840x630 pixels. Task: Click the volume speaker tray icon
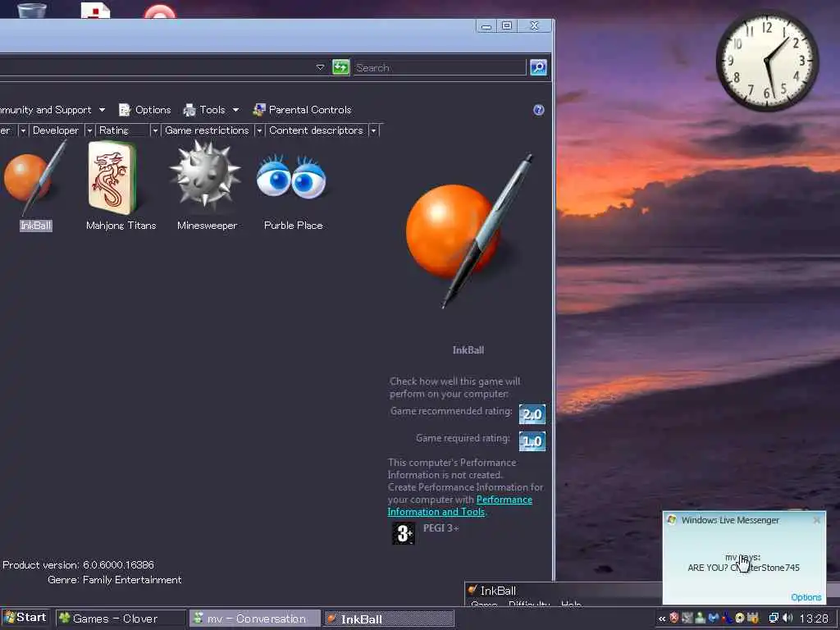pos(787,619)
